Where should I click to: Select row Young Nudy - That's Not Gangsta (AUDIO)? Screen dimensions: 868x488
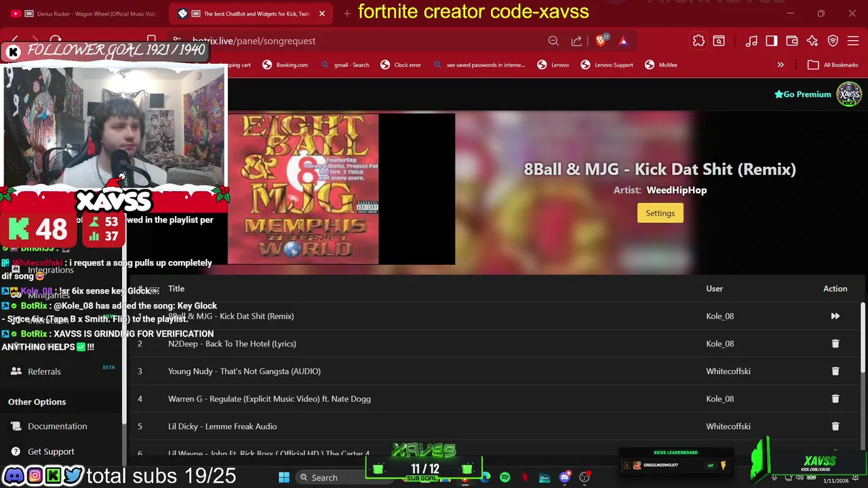(494, 371)
